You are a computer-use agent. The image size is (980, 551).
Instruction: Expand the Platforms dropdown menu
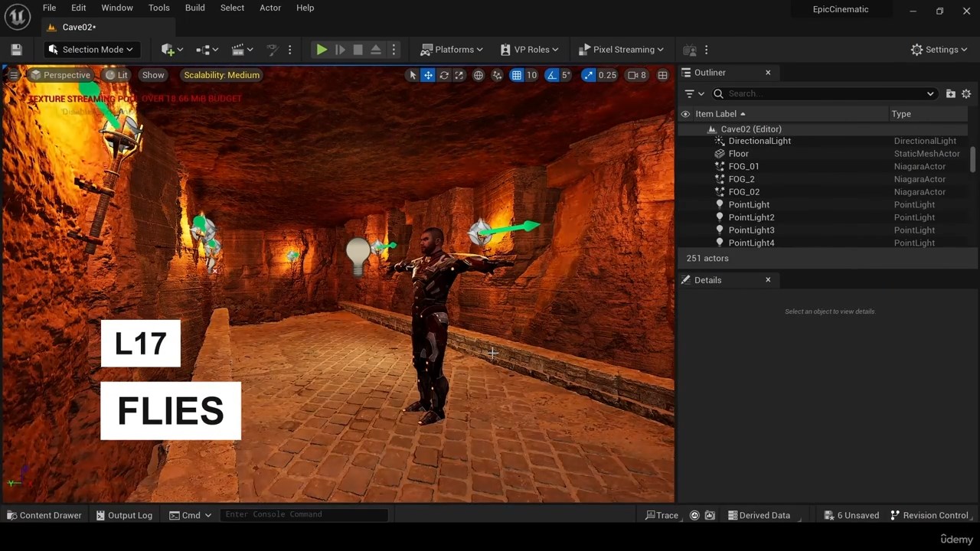[452, 50]
